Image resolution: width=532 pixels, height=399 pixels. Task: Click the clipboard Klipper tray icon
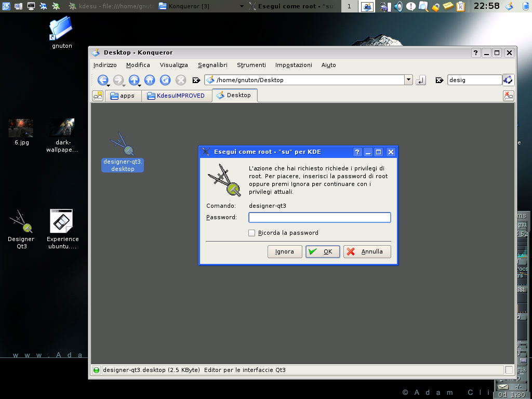point(461,6)
